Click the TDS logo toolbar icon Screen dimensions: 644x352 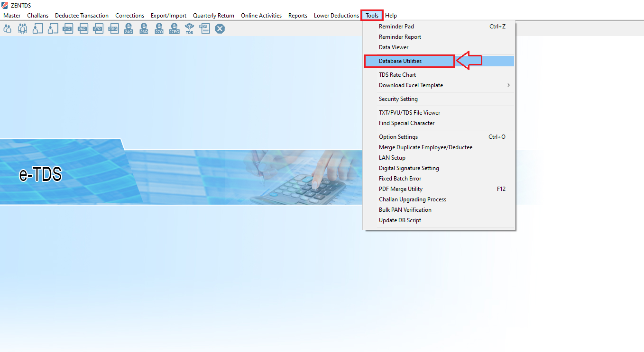(189, 29)
